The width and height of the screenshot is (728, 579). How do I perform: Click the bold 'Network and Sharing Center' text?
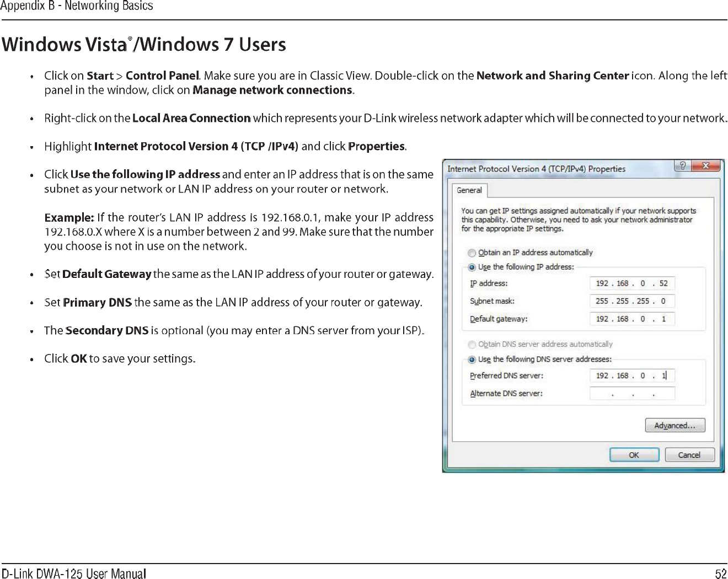point(553,76)
